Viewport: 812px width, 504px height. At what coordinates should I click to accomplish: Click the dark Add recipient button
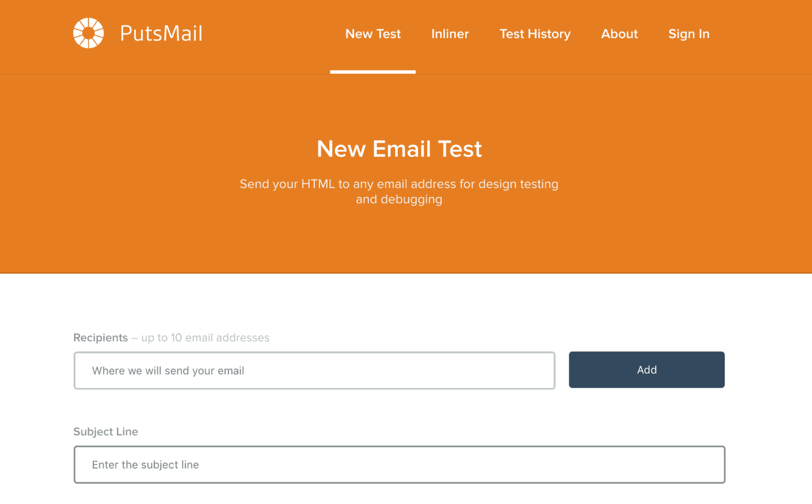(646, 369)
